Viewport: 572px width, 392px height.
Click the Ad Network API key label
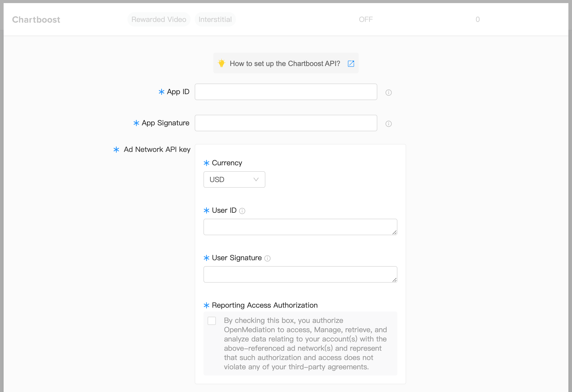coord(157,150)
